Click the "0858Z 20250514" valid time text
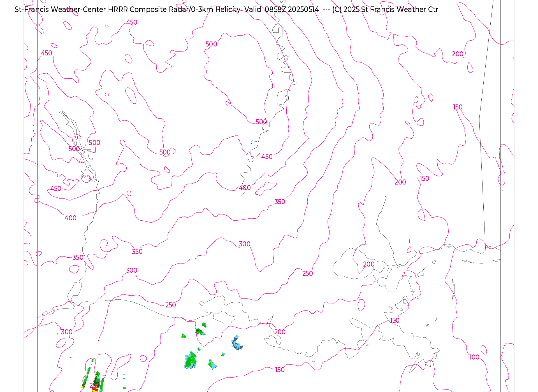This screenshot has width=538, height=392. (x=292, y=10)
